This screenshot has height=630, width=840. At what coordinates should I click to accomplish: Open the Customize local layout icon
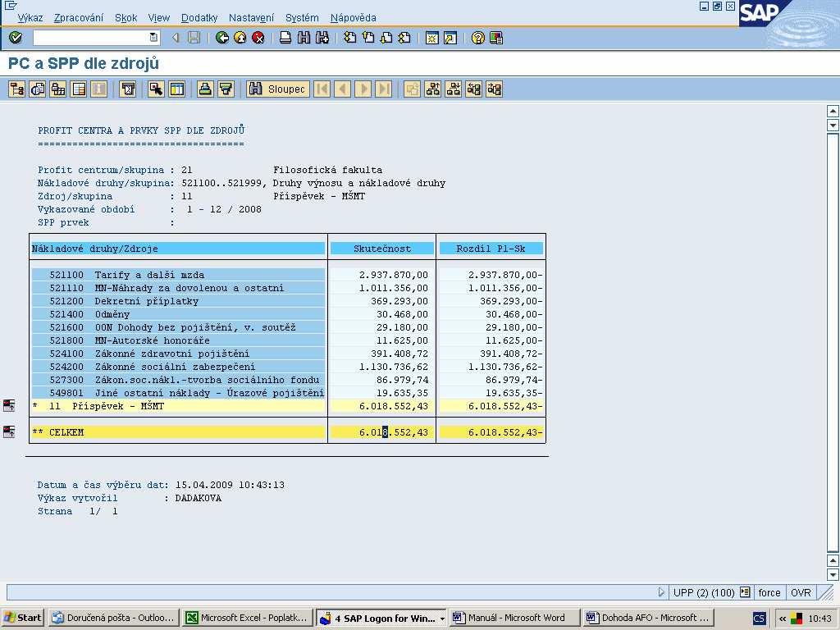[x=496, y=38]
